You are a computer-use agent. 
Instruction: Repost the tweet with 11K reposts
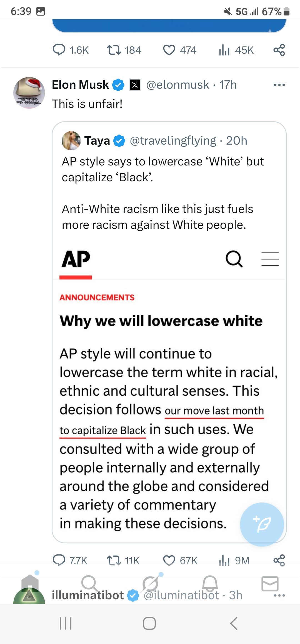point(114,561)
